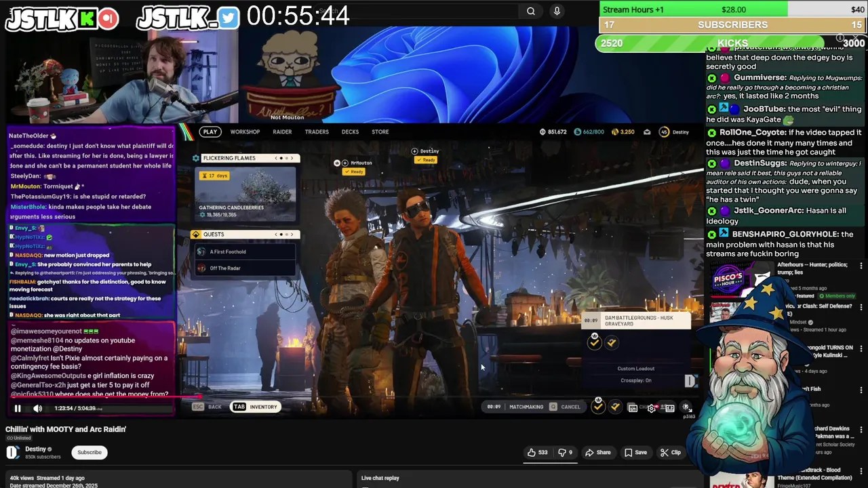This screenshot has height=488, width=868.
Task: Click the crowned ready checkmark in map panel
Action: [594, 342]
